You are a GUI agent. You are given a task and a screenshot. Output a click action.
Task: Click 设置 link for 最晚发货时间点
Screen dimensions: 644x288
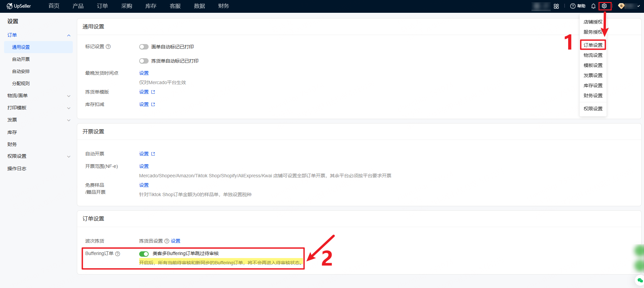coord(144,73)
